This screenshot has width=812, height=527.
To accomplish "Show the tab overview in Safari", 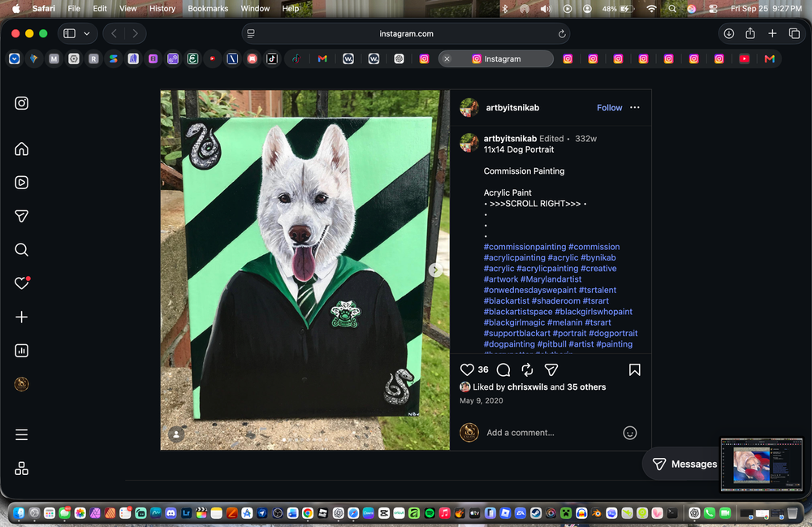I will 794,33.
